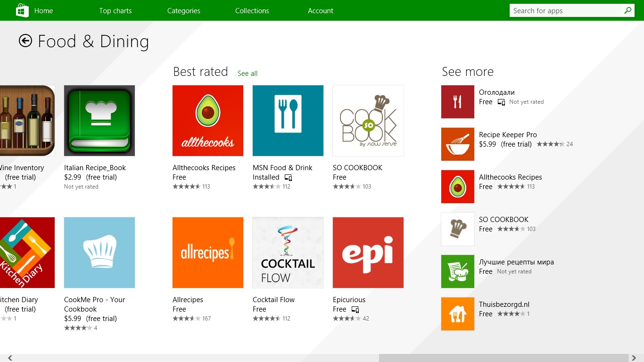The image size is (644, 362).
Task: Click the $5.99 price of Recipe Keeper Pro
Action: tap(487, 144)
